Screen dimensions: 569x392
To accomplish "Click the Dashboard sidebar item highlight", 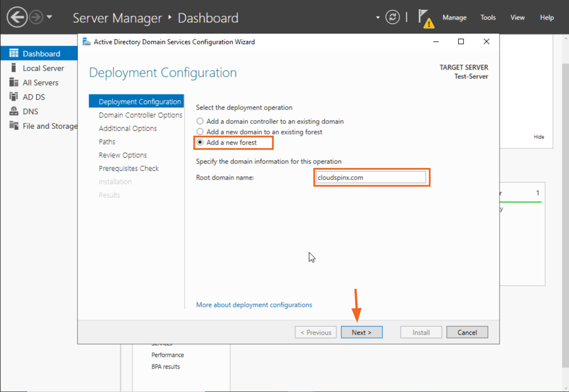I will 41,53.
